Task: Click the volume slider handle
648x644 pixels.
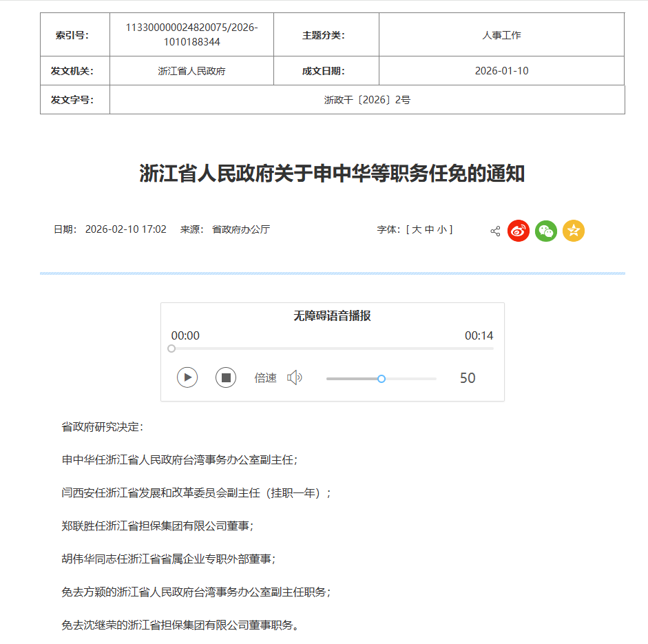Action: [x=382, y=378]
